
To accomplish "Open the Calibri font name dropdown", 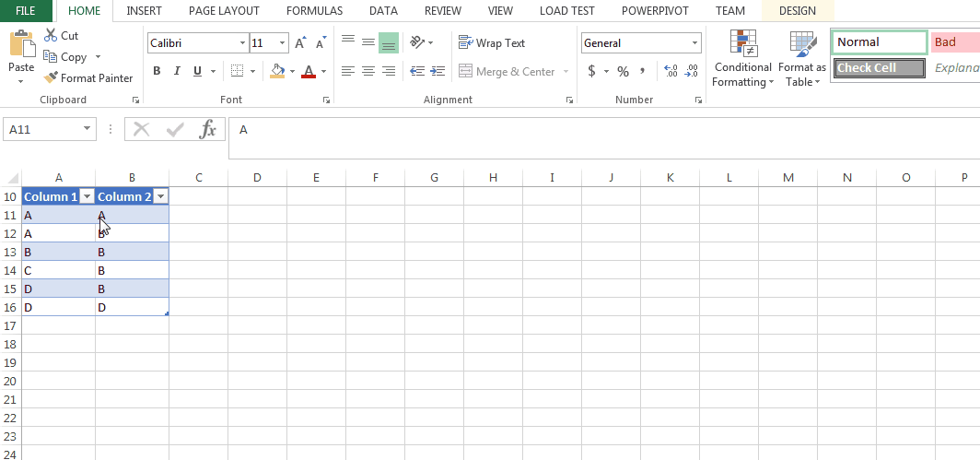I will (243, 43).
